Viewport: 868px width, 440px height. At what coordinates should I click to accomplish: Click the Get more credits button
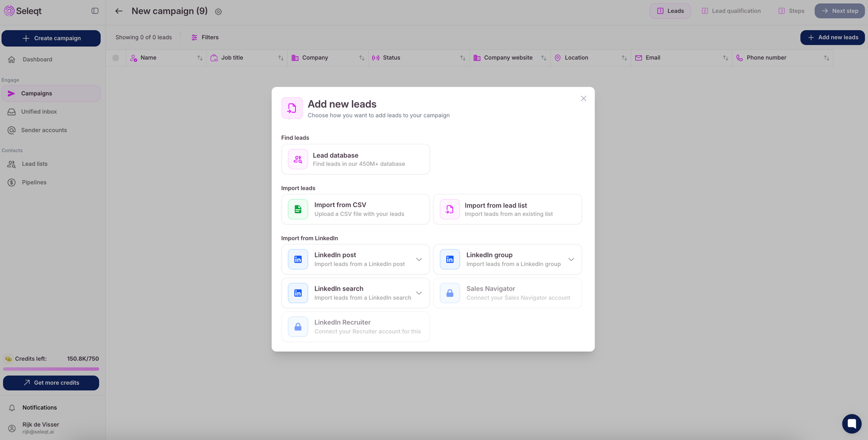click(x=51, y=383)
